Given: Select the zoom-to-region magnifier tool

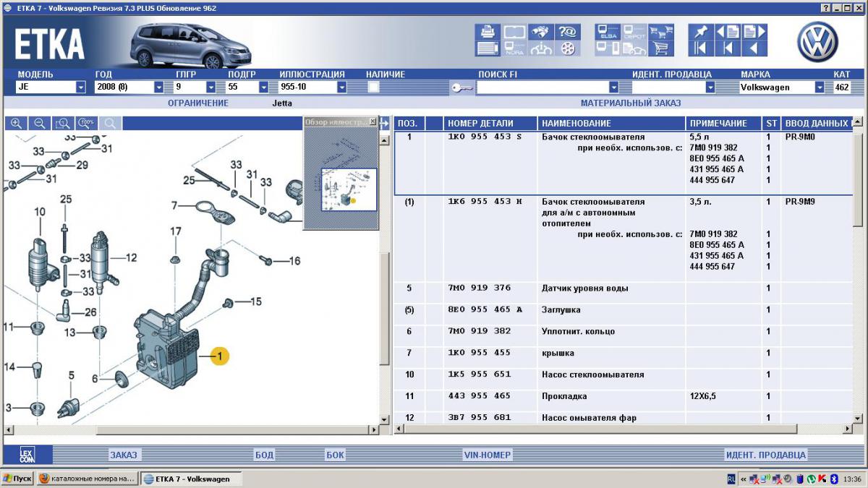Looking at the screenshot, I should click(x=64, y=123).
